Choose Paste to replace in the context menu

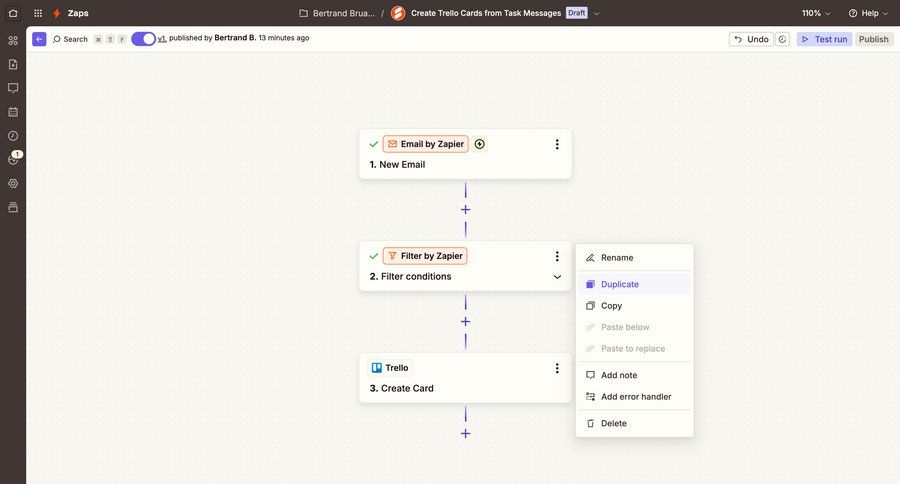[634, 349]
